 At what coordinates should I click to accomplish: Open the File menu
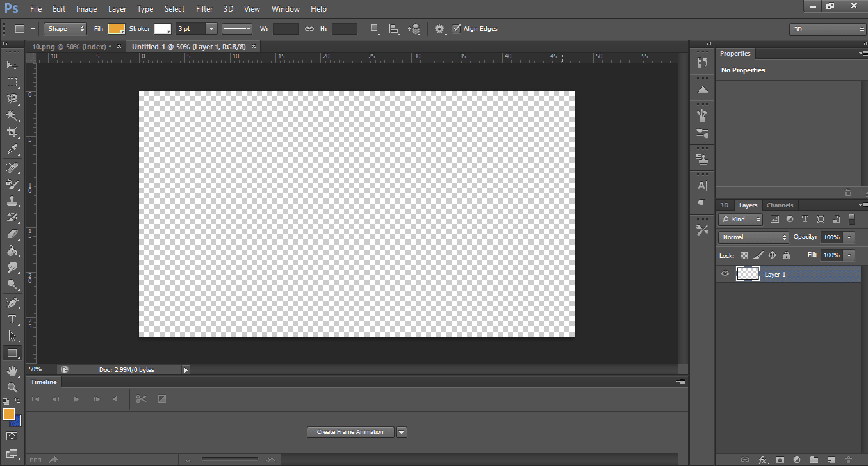click(36, 9)
